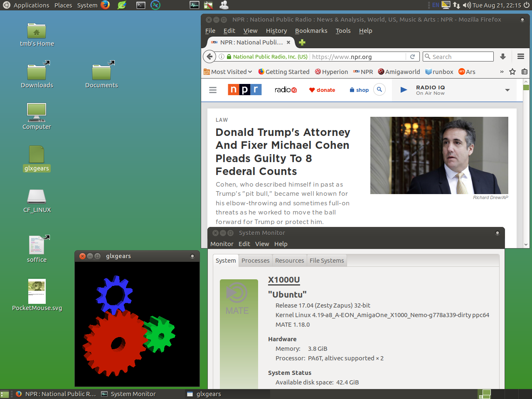532x399 pixels.
Task: Show more bookmarks toolbar overflow chevron
Action: [502, 71]
